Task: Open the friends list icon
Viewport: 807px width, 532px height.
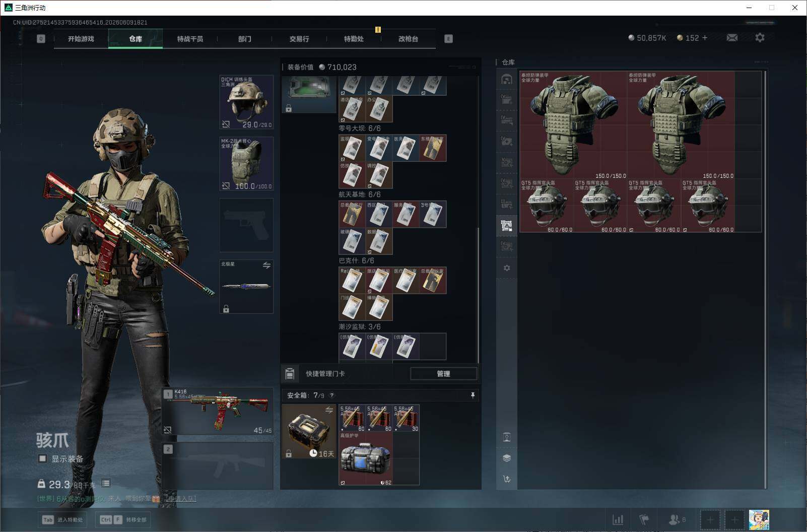Action: pyautogui.click(x=677, y=519)
